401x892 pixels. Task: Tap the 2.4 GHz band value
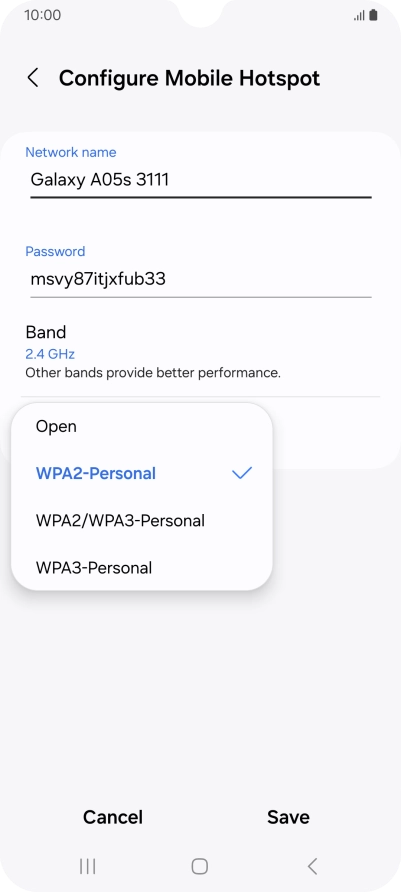pyautogui.click(x=50, y=354)
